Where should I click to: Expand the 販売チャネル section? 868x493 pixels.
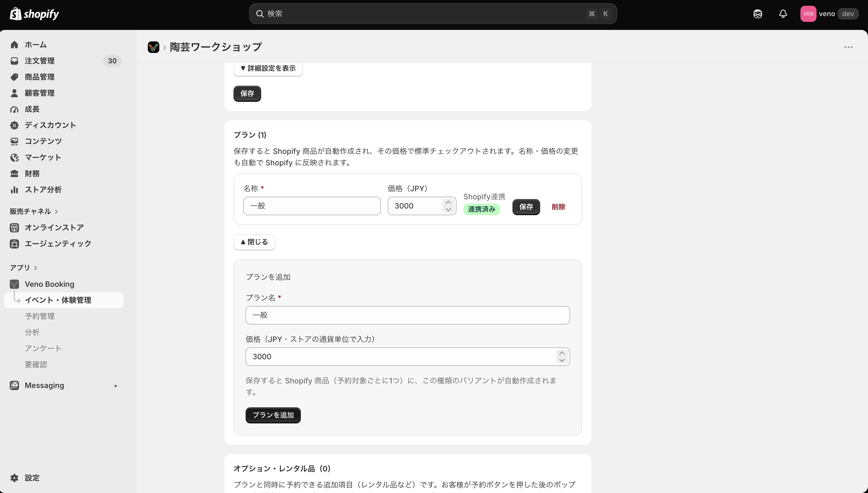[x=34, y=211]
